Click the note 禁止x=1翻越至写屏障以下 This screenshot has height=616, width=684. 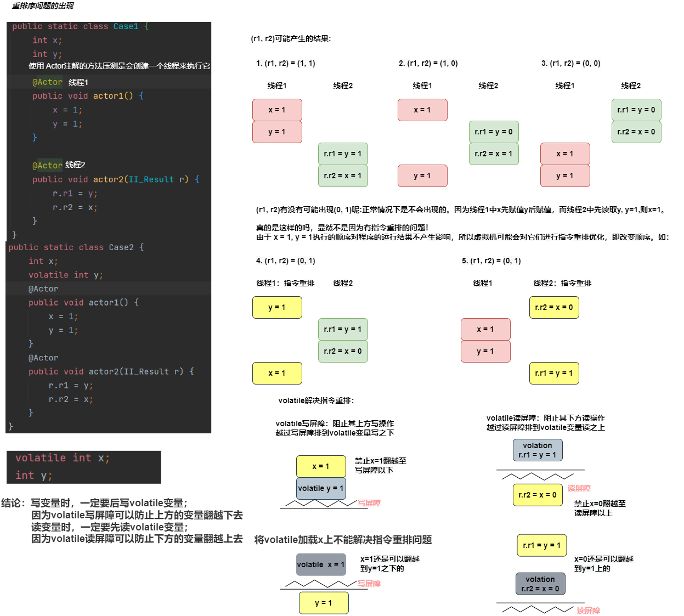(381, 466)
